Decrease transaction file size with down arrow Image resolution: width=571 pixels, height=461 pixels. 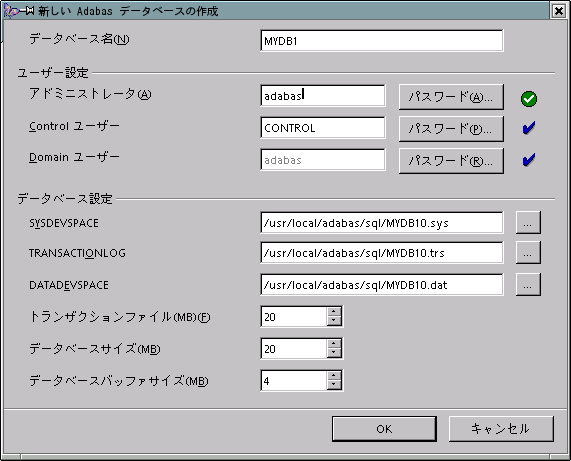[334, 321]
